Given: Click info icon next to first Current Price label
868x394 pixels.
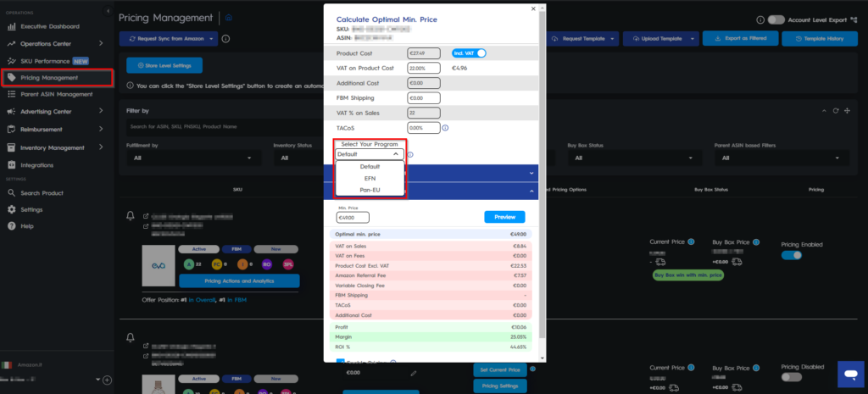Looking at the screenshot, I should coord(691,241).
